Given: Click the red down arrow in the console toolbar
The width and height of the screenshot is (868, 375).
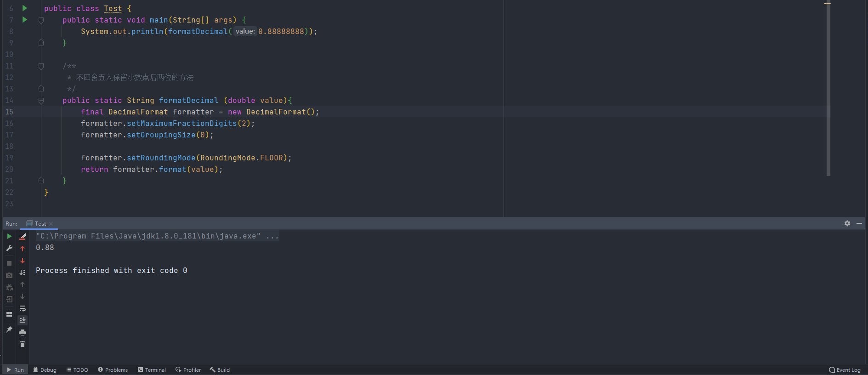Looking at the screenshot, I should [x=23, y=261].
